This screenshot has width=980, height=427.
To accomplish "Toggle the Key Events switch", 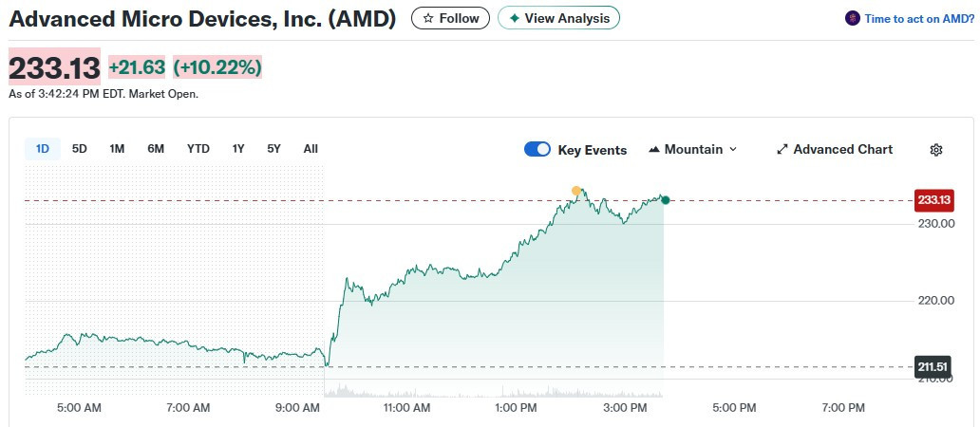I will [x=537, y=149].
